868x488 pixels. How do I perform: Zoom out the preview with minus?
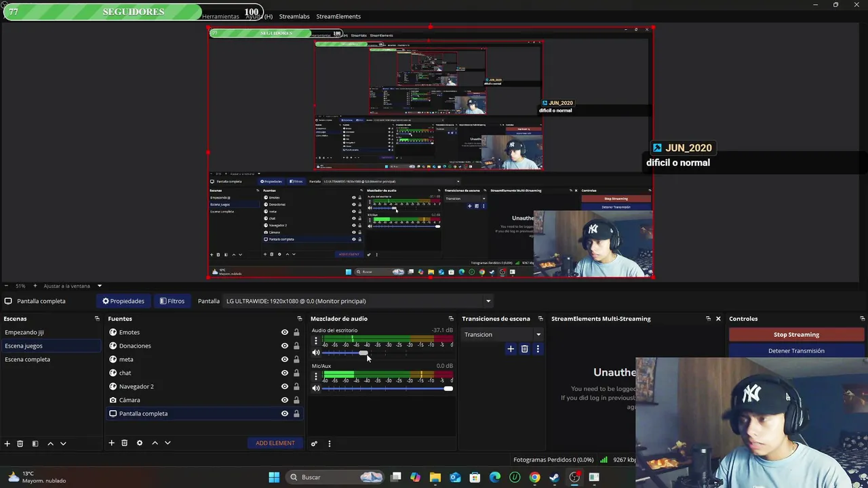coord(7,286)
